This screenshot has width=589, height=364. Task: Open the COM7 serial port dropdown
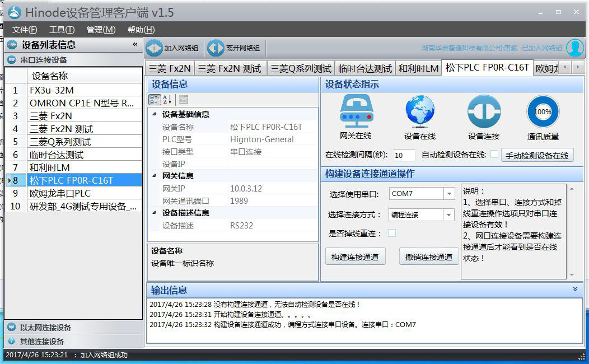click(450, 193)
